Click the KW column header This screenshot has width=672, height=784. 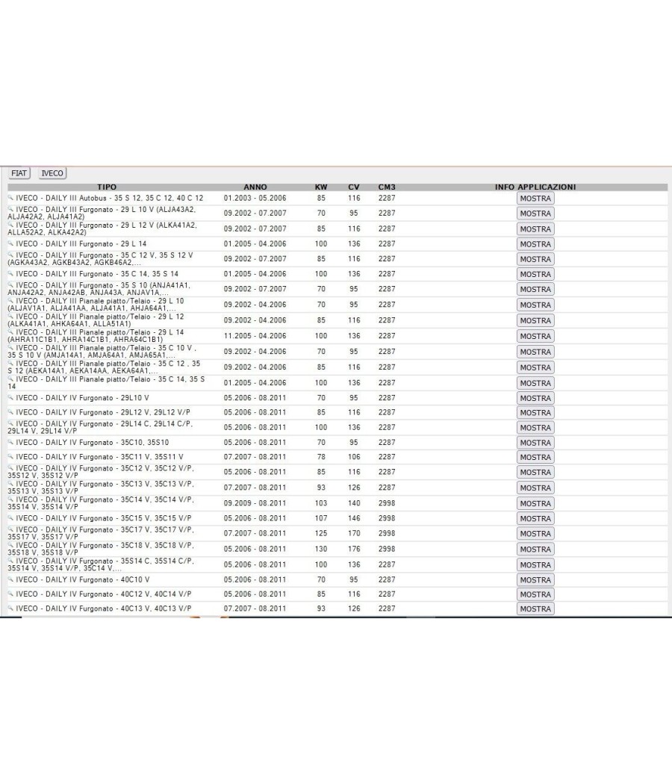click(x=321, y=187)
